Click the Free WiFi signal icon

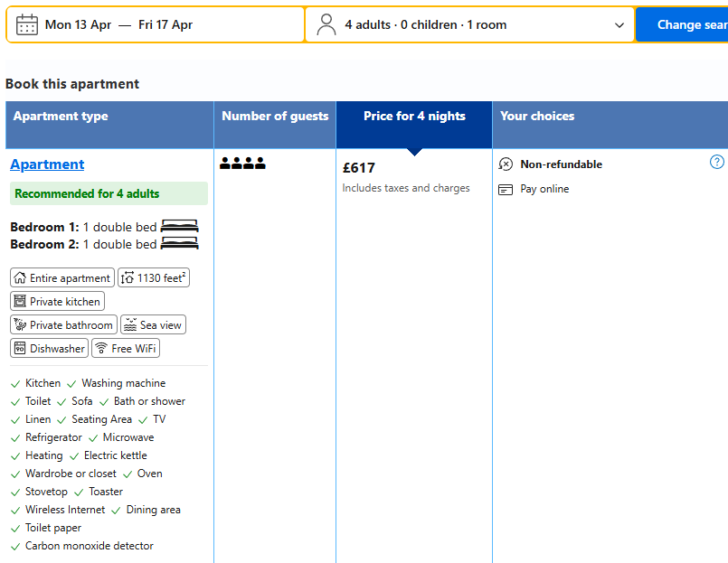[x=101, y=348]
